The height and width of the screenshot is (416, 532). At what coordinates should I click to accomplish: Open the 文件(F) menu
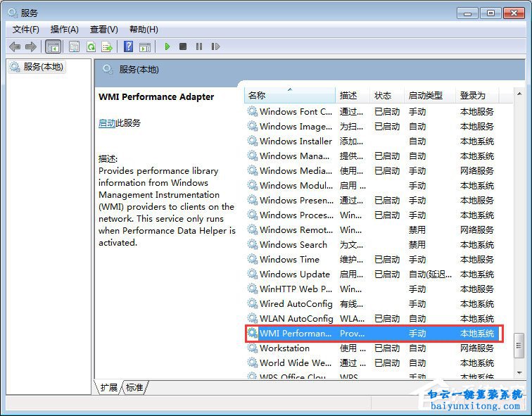point(26,29)
